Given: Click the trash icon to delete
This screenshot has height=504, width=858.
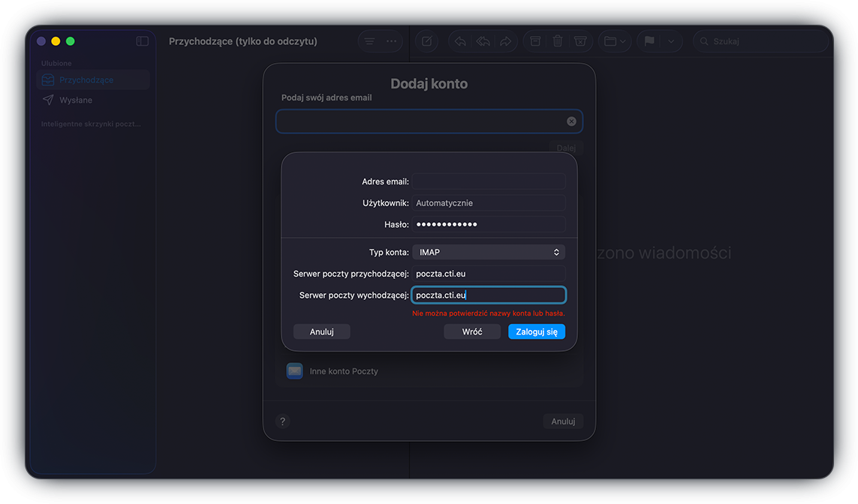Looking at the screenshot, I should (x=557, y=41).
